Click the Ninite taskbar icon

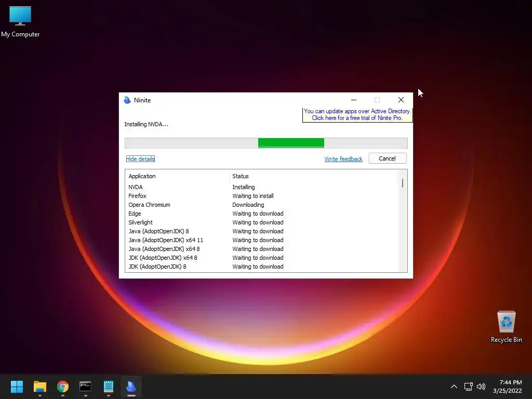pos(131,387)
